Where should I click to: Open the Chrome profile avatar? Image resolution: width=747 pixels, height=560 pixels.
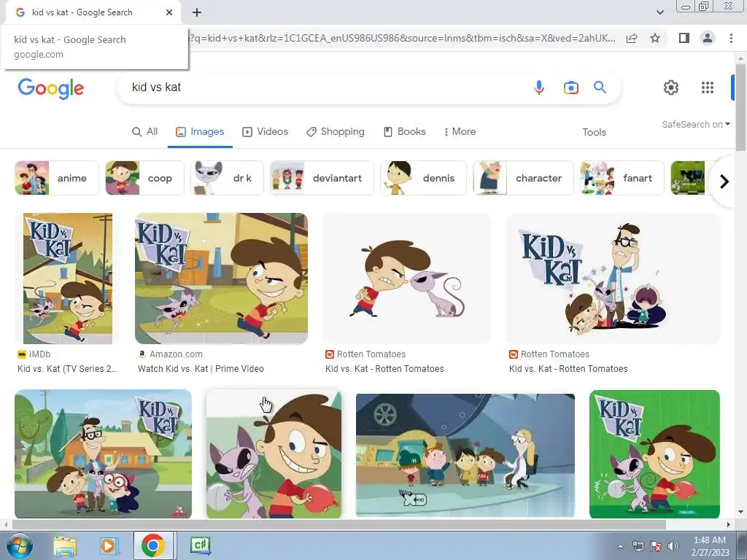(708, 38)
